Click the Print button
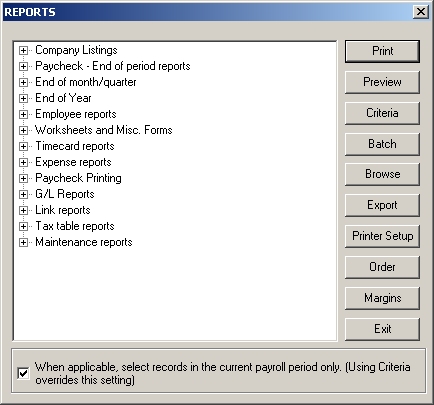Screen dimensions: 434x405 coord(382,51)
